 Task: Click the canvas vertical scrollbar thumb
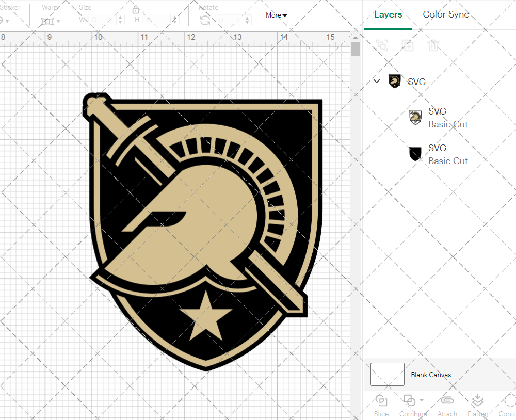coord(356,50)
